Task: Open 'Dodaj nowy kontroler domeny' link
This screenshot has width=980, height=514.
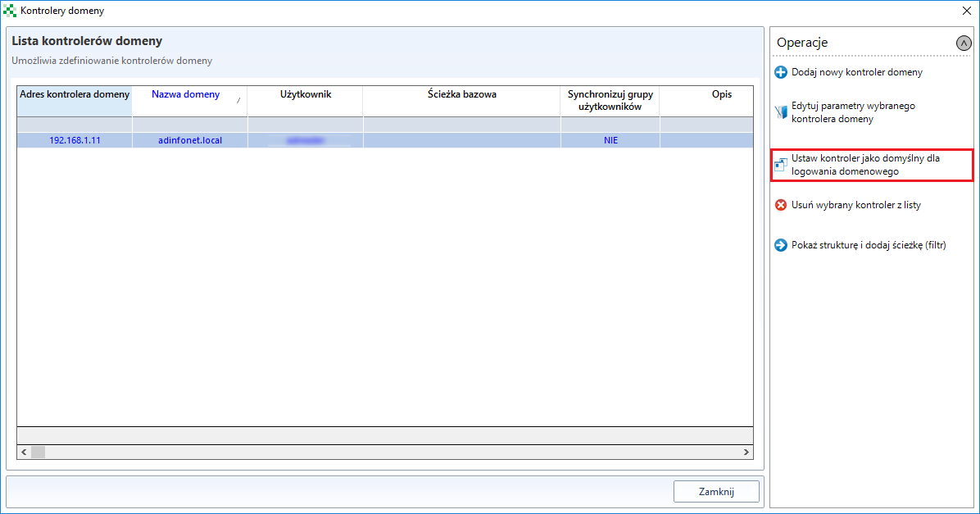Action: tap(856, 72)
